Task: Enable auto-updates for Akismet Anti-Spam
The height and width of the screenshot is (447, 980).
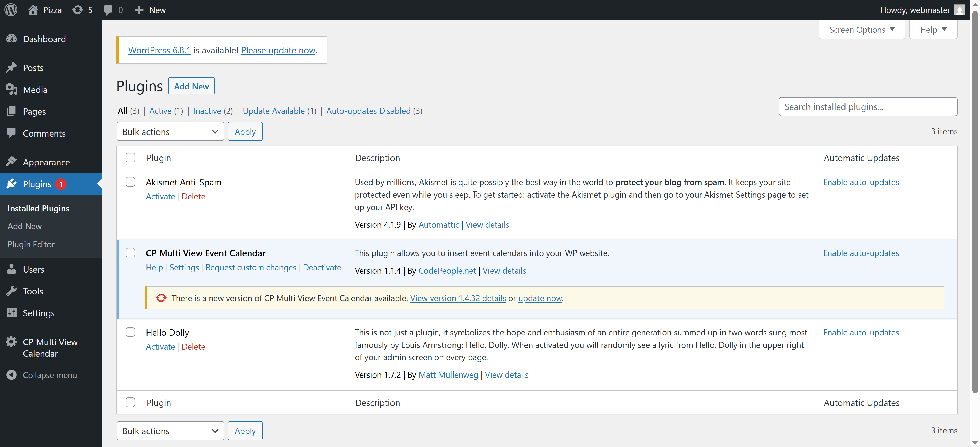Action: pyautogui.click(x=861, y=182)
